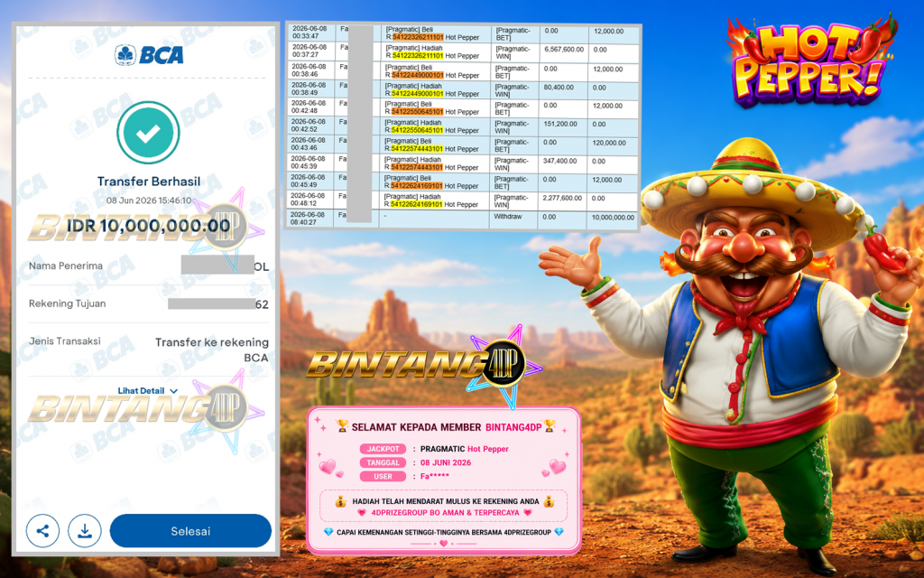This screenshot has height=578, width=924.
Task: Click the Hadiah R:54122574443101 description cell
Action: tap(433, 164)
